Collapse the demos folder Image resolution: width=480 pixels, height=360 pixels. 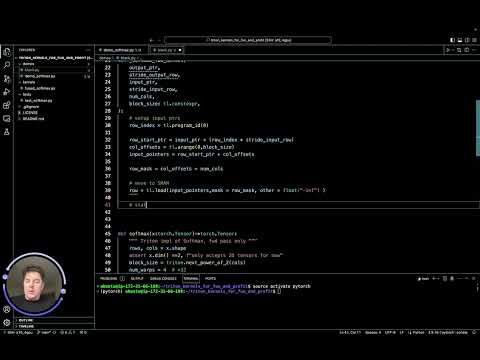(x=55, y=64)
